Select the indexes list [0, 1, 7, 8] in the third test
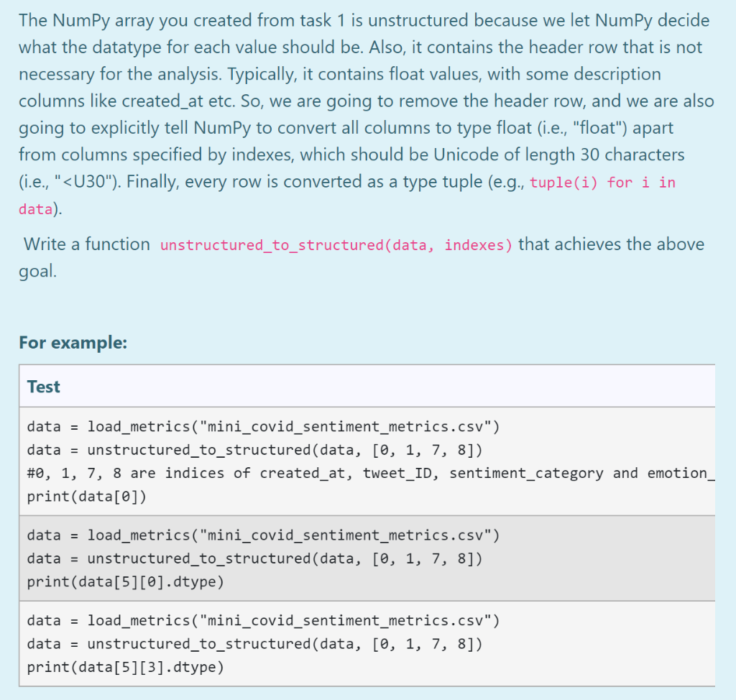 pyautogui.click(x=424, y=644)
